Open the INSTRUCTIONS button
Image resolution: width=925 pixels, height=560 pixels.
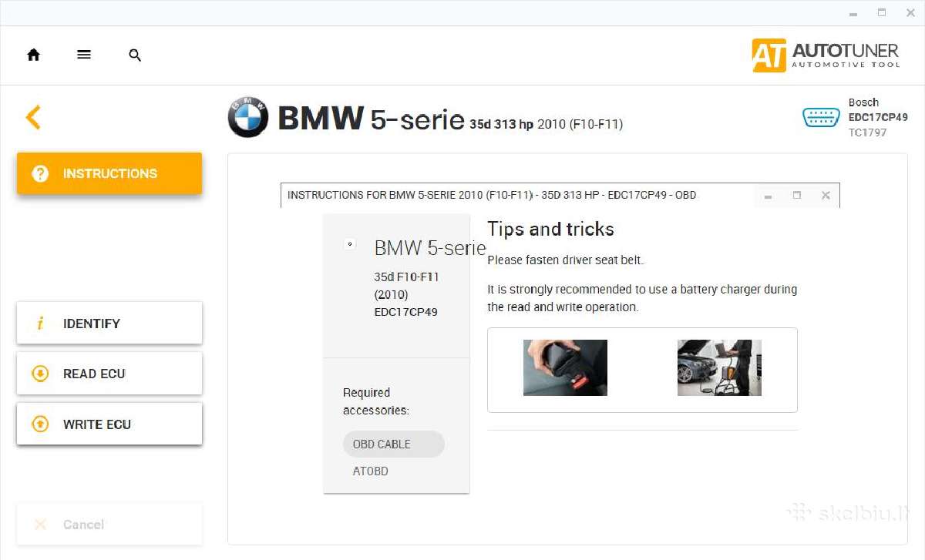click(x=109, y=173)
